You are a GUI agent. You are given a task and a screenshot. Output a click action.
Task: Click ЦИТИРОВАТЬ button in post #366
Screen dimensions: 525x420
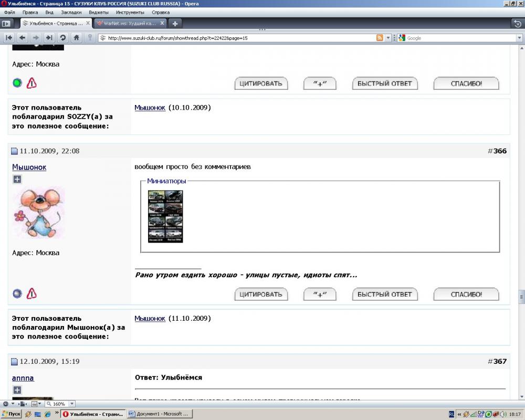(x=261, y=295)
